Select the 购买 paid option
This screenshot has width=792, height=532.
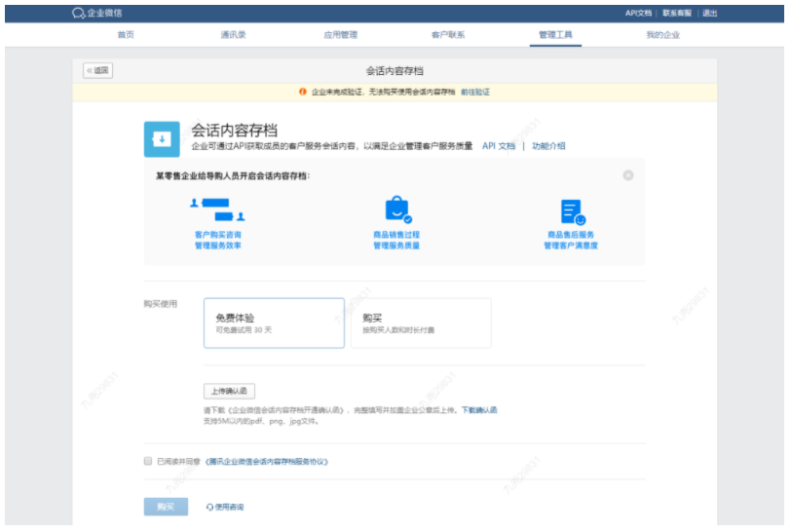point(421,323)
